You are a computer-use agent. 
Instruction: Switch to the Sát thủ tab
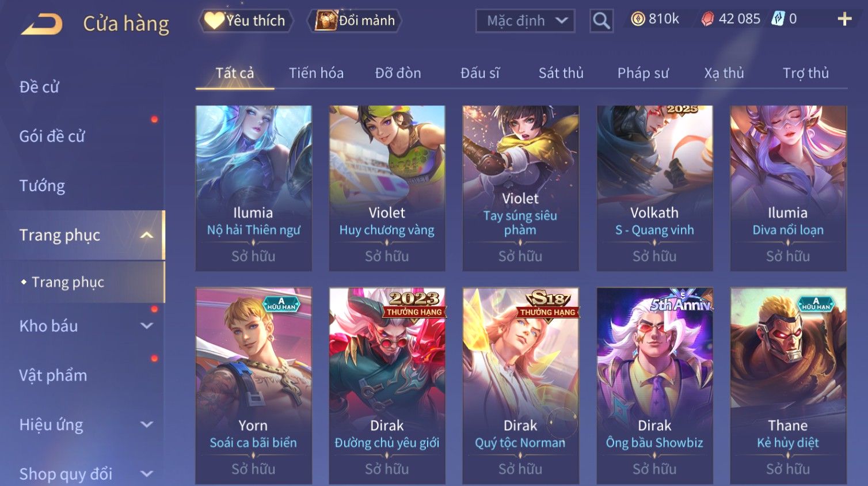click(561, 73)
